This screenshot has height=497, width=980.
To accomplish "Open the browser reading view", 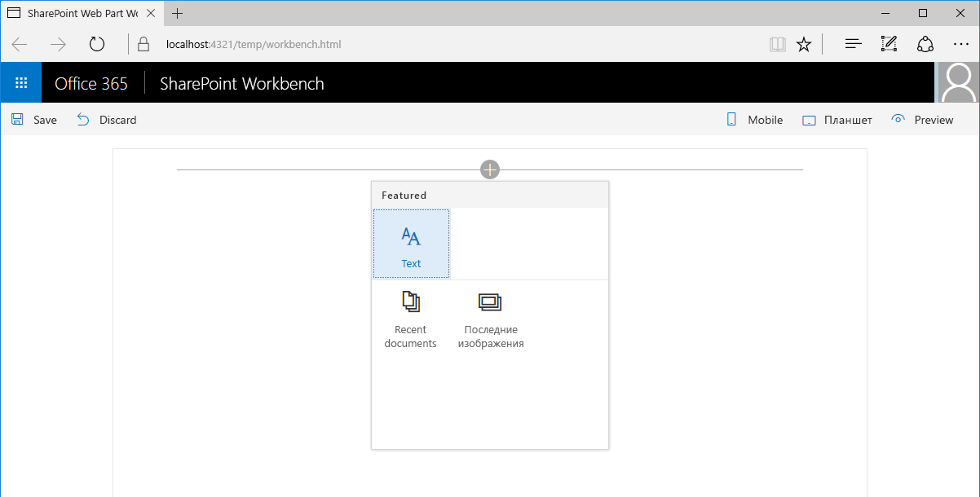I will 777,44.
